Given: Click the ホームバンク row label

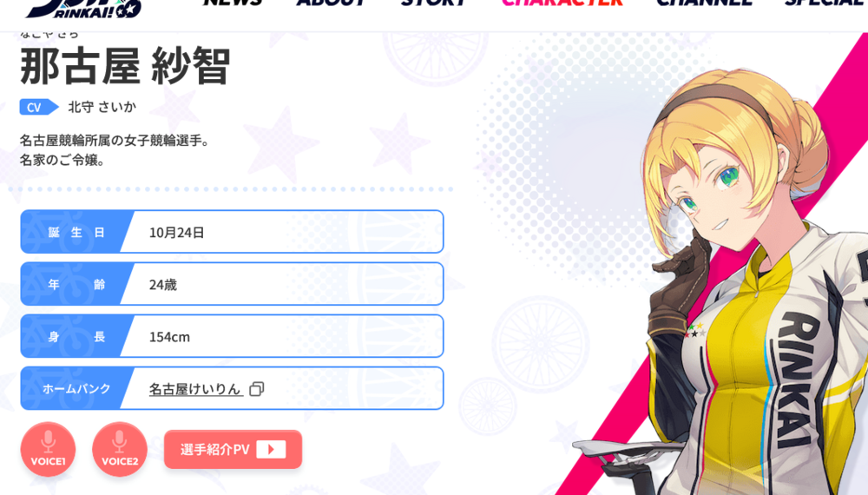Looking at the screenshot, I should (76, 389).
